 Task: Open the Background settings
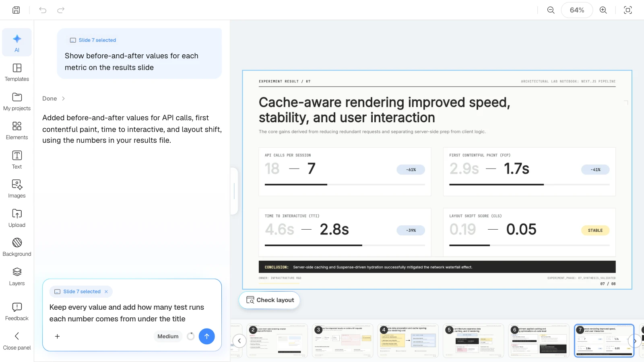[17, 247]
